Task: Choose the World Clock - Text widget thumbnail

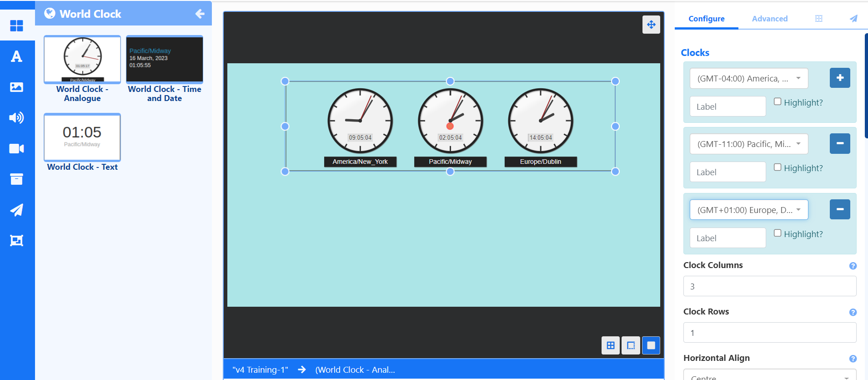Action: tap(82, 137)
